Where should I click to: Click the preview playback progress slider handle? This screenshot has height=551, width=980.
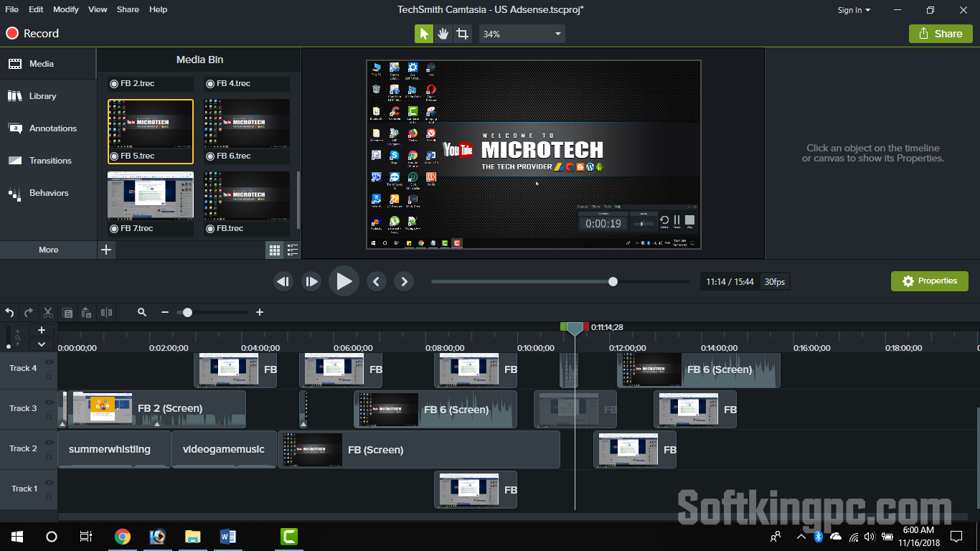pos(613,282)
